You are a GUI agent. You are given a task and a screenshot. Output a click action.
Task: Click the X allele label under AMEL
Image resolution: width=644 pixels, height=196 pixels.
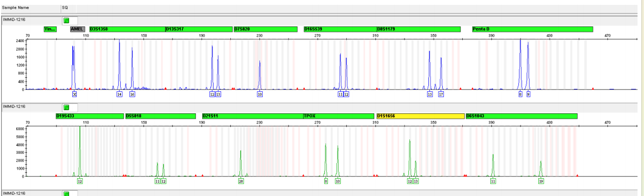[x=74, y=94]
